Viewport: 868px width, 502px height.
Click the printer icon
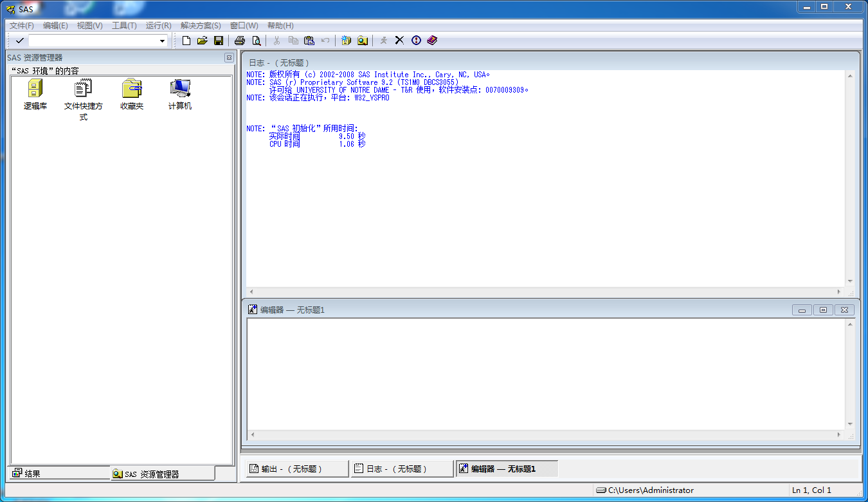click(240, 41)
